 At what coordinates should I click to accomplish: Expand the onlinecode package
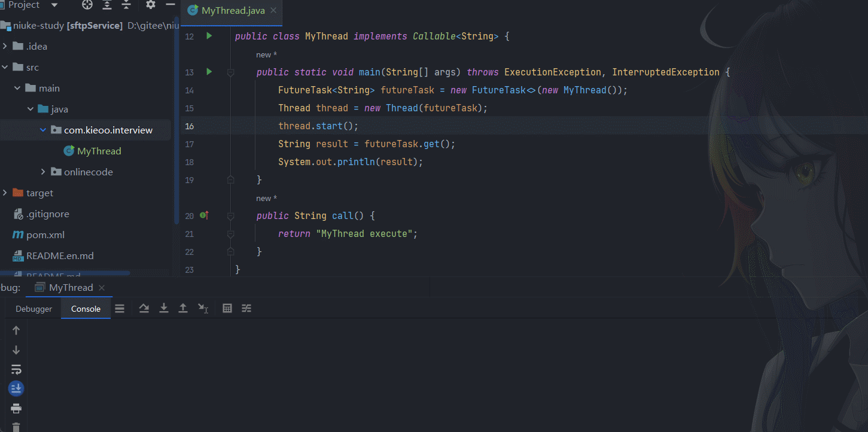coord(43,172)
